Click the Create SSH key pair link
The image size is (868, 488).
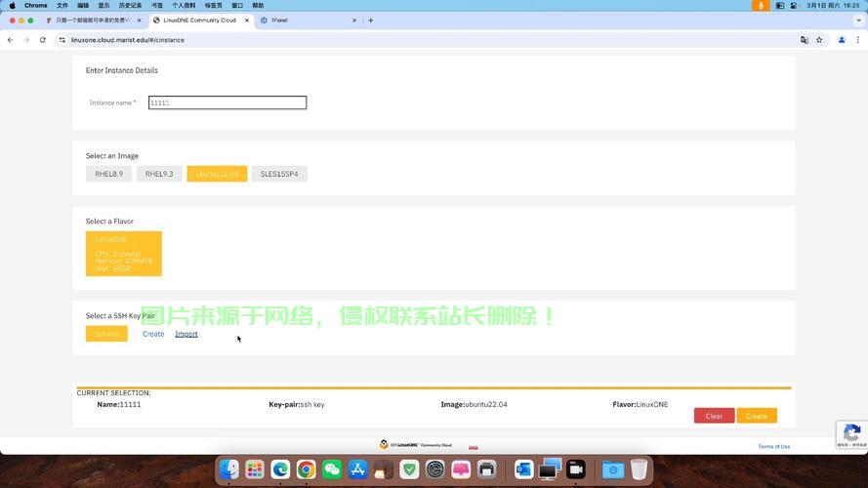(x=153, y=334)
